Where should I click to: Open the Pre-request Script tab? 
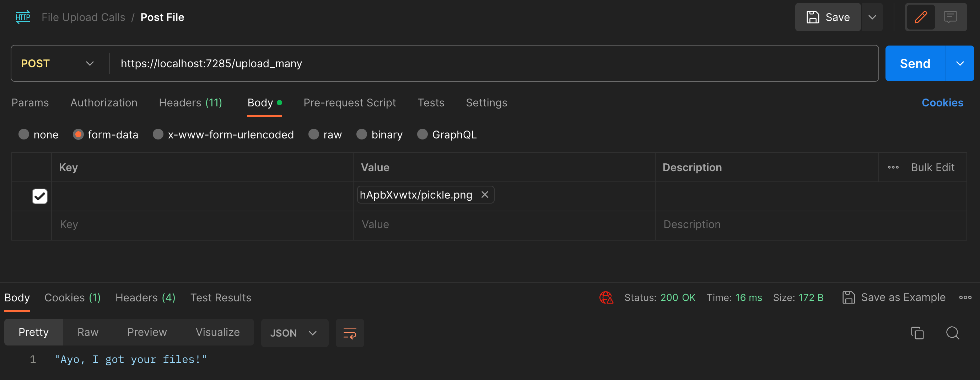[x=349, y=103]
